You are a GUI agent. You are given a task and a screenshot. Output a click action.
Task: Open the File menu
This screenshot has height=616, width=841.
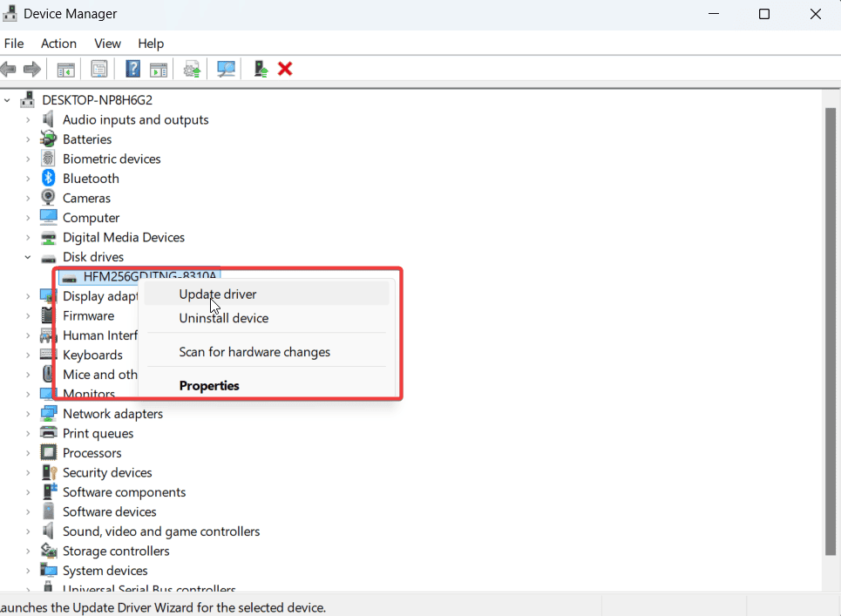14,44
